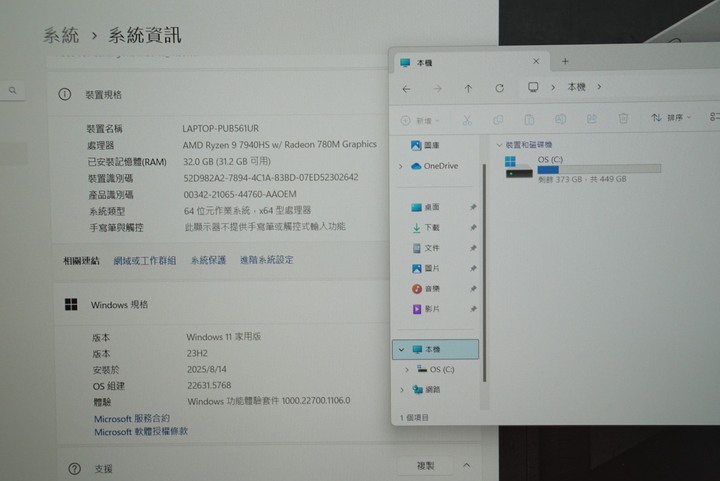
Task: Click the pin icon beside 影片
Action: click(473, 309)
